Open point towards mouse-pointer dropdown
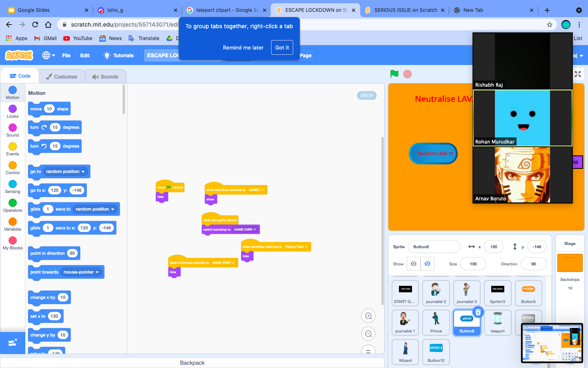The image size is (588, 368). pos(81,272)
